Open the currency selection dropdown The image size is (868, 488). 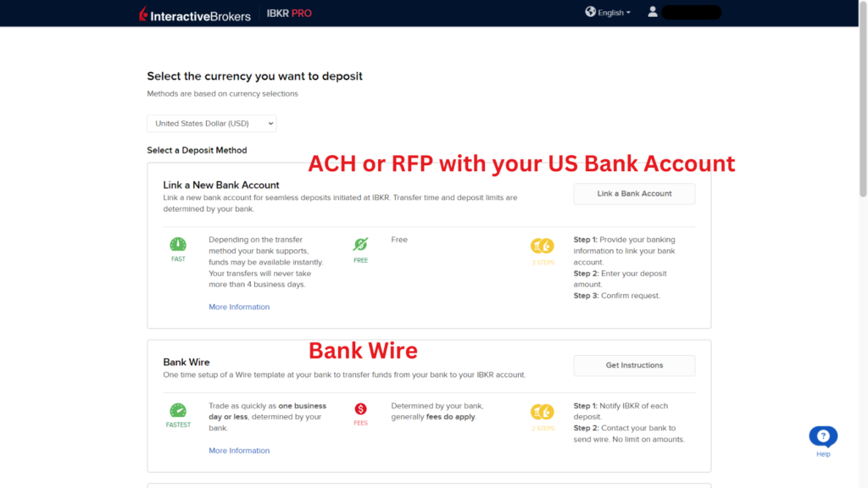(210, 123)
